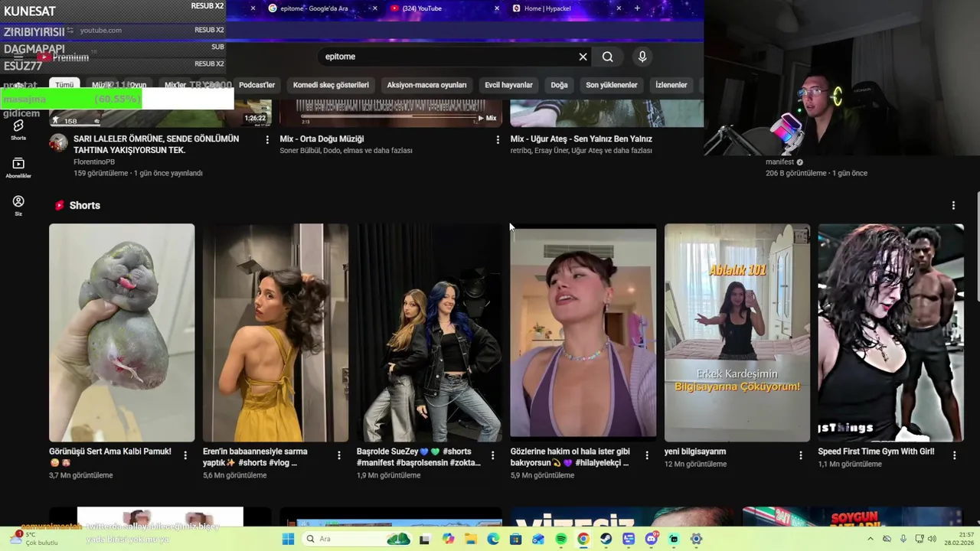Click the search magnifier button

click(607, 57)
